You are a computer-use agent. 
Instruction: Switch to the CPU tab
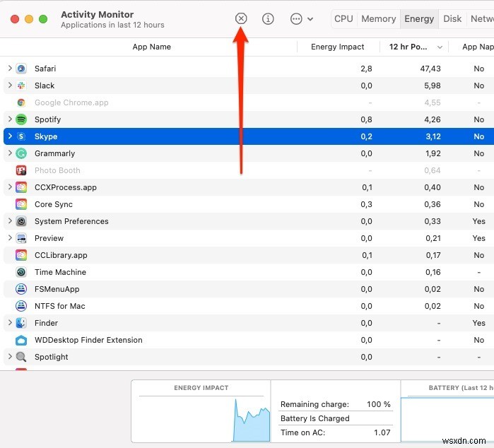pyautogui.click(x=343, y=19)
